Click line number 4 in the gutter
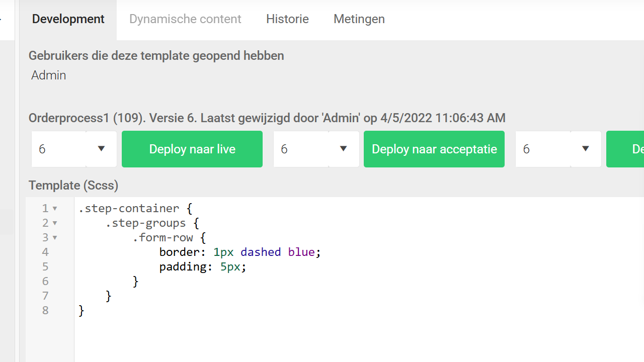Viewport: 644px width, 362px height. pyautogui.click(x=45, y=252)
